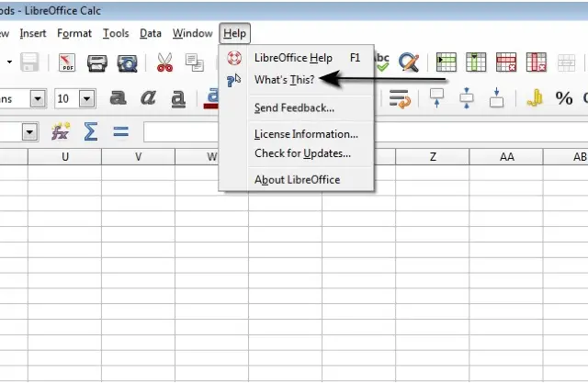Apply Percent number format
Screen dimensions: 588x384
(x=564, y=98)
